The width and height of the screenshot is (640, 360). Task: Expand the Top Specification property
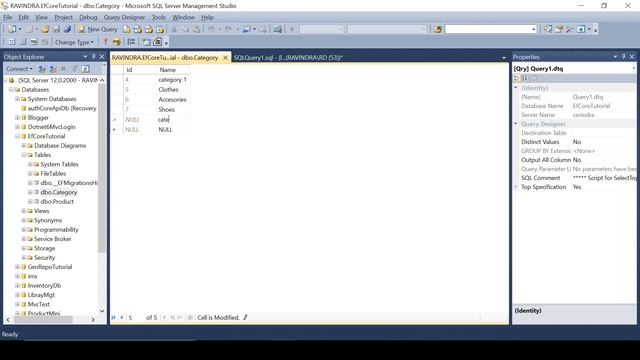pyautogui.click(x=516, y=187)
